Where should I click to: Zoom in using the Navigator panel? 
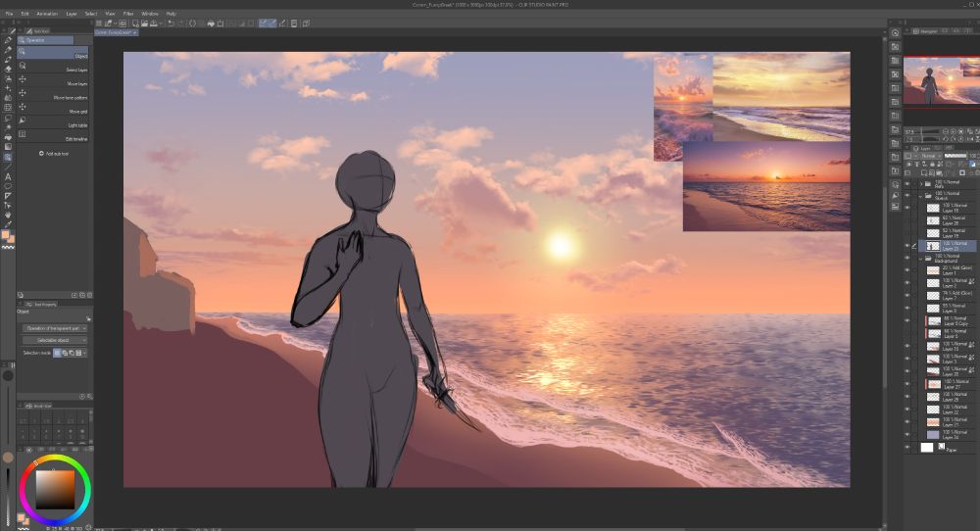[953, 131]
